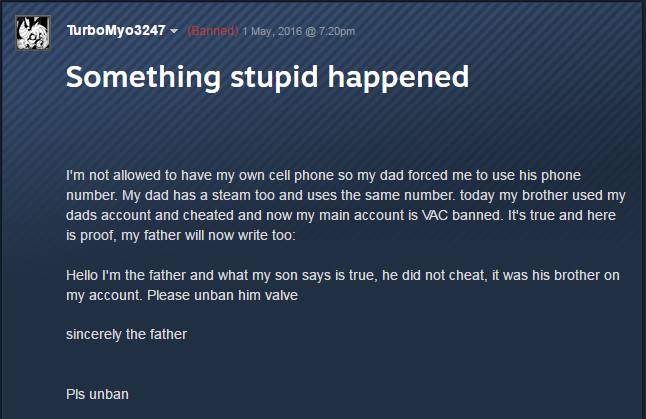
Task: Click the word valve in the post
Action: 281,295
